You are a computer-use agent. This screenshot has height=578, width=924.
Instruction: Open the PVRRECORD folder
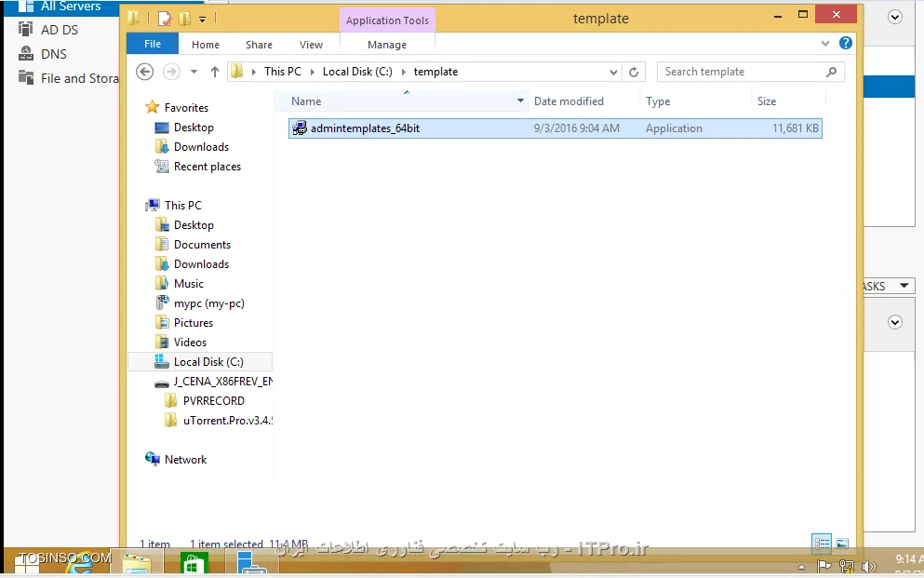tap(213, 400)
